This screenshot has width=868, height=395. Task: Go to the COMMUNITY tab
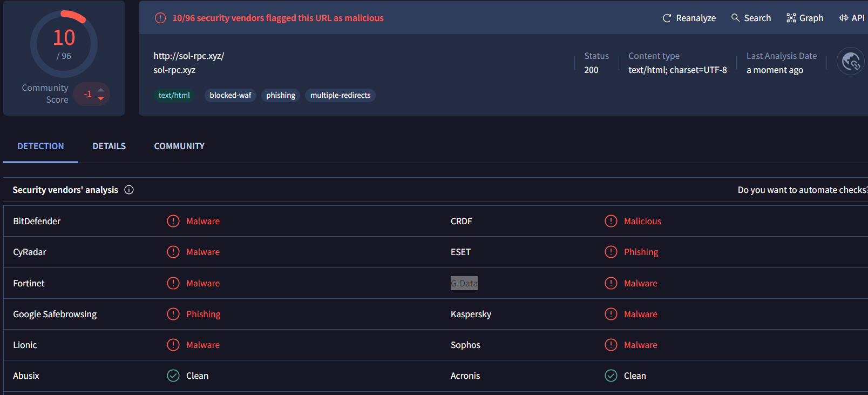click(x=179, y=146)
